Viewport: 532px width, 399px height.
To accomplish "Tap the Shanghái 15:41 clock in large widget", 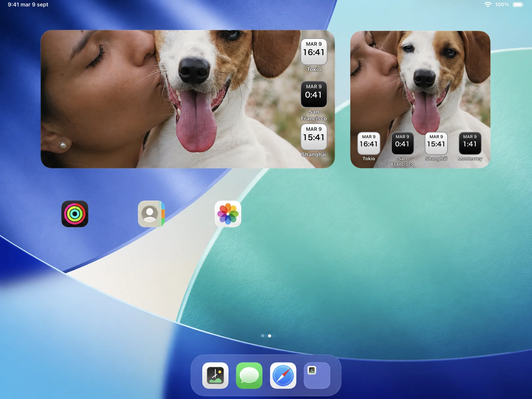I will [x=314, y=137].
